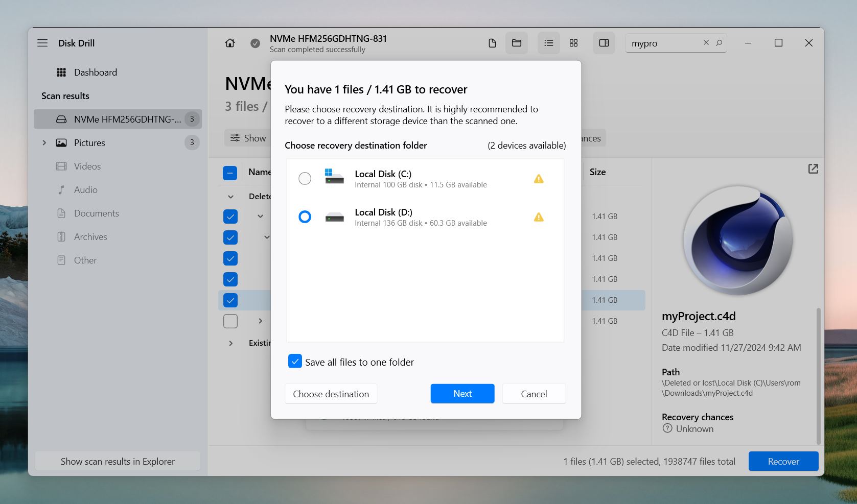The image size is (857, 504).
Task: Click Next in the recovery dialog
Action: pos(462,394)
